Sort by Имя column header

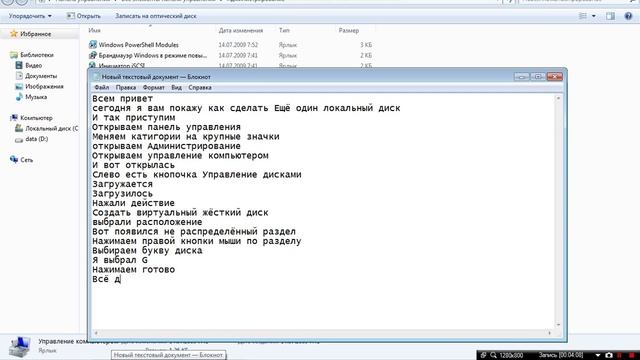(94, 30)
